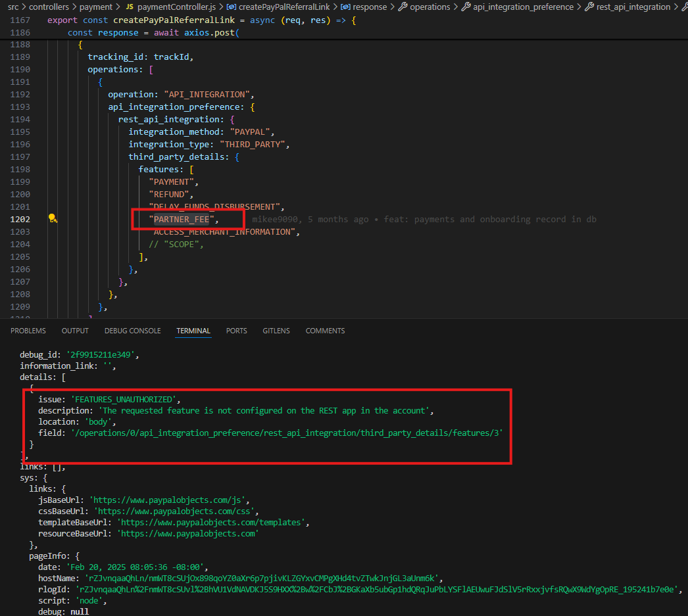Show the PORTS panel tab
This screenshot has height=616, width=688.
tap(236, 331)
